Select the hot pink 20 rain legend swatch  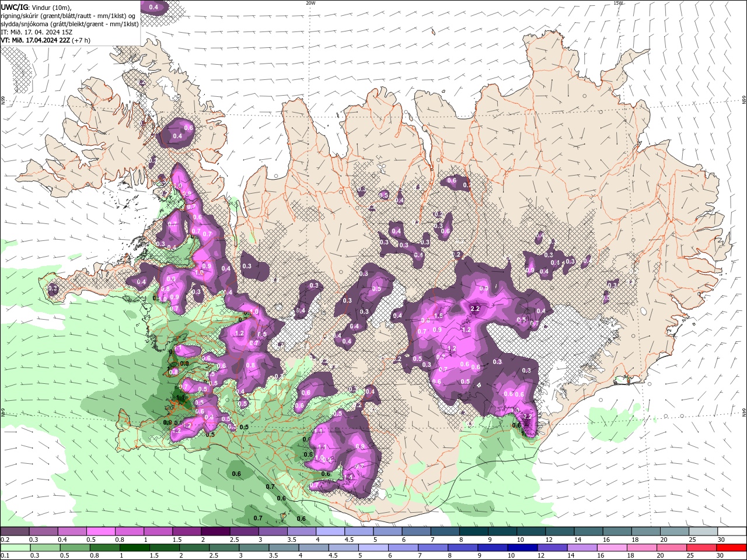pos(672,548)
